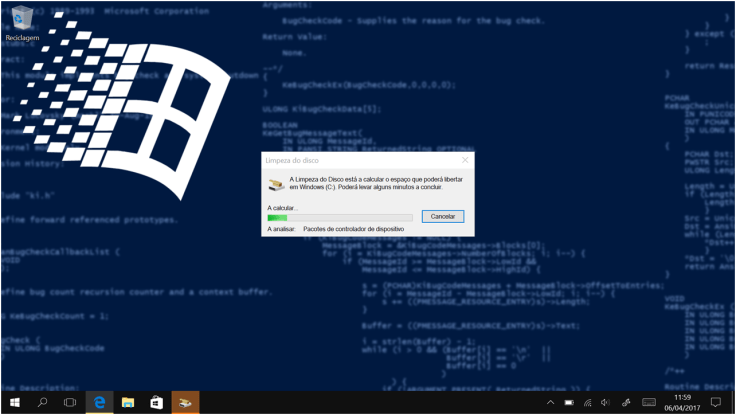Open the Wi-Fi network tray icon

[588, 402]
